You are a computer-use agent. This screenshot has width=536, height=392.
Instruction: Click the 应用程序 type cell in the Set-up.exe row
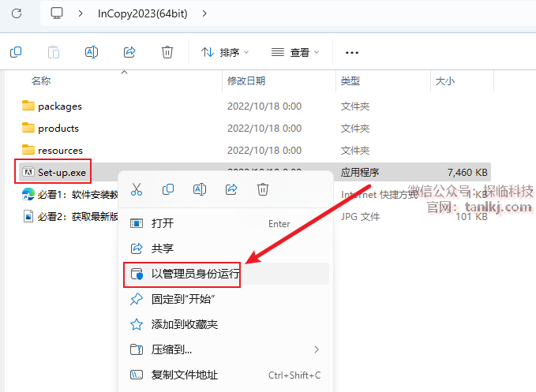[x=360, y=173]
